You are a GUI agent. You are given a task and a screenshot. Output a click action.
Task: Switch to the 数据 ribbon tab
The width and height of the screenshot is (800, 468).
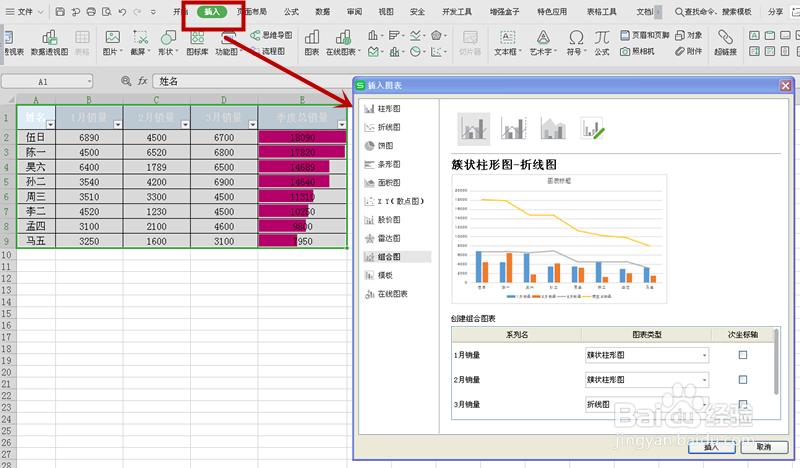tap(322, 11)
